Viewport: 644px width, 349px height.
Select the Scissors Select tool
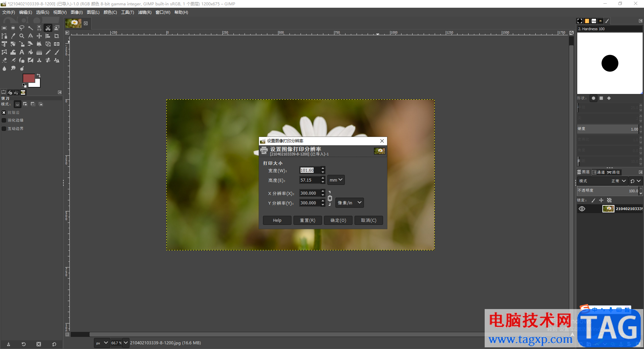[48, 28]
